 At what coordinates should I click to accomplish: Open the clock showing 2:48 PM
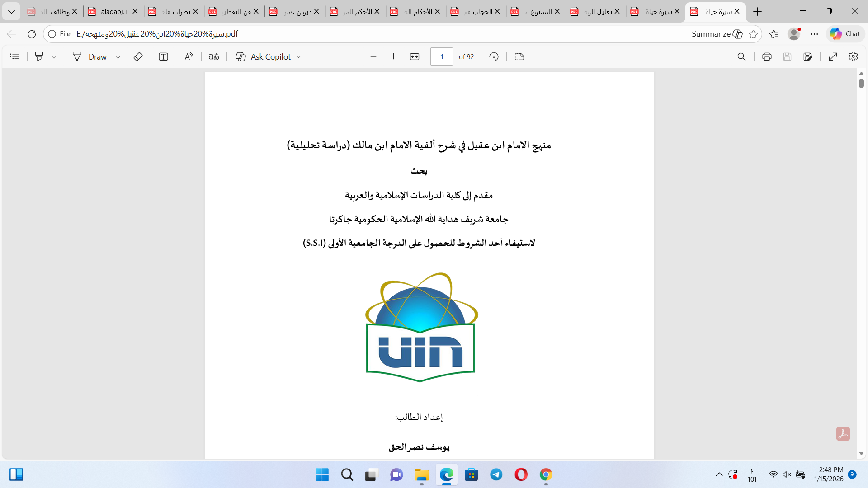(x=829, y=474)
